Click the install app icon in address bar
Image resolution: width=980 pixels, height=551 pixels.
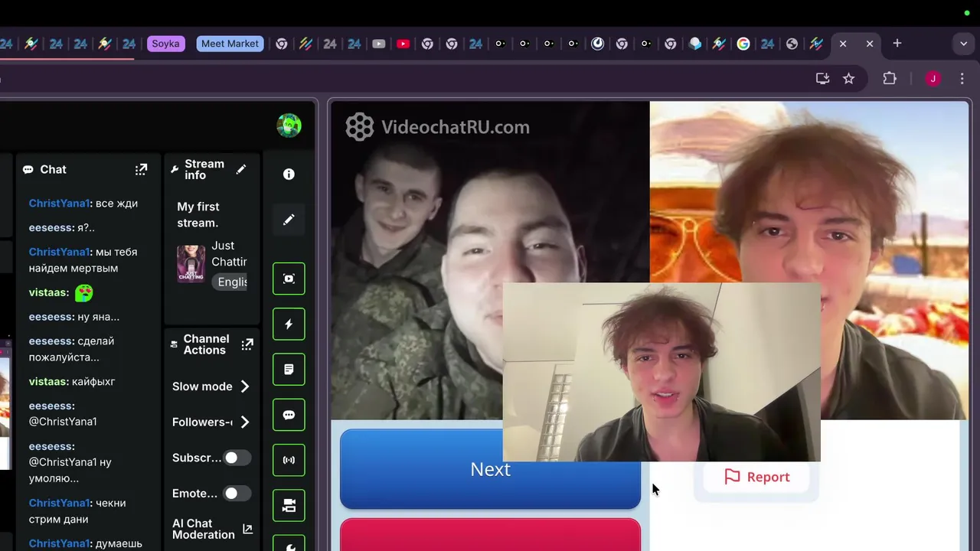pyautogui.click(x=822, y=78)
